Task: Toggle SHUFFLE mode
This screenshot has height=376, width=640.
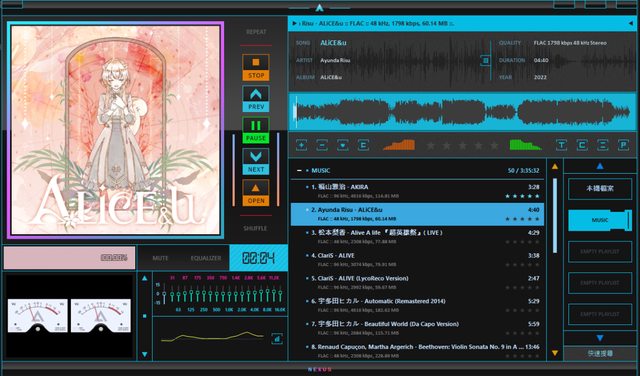Action: click(x=256, y=229)
